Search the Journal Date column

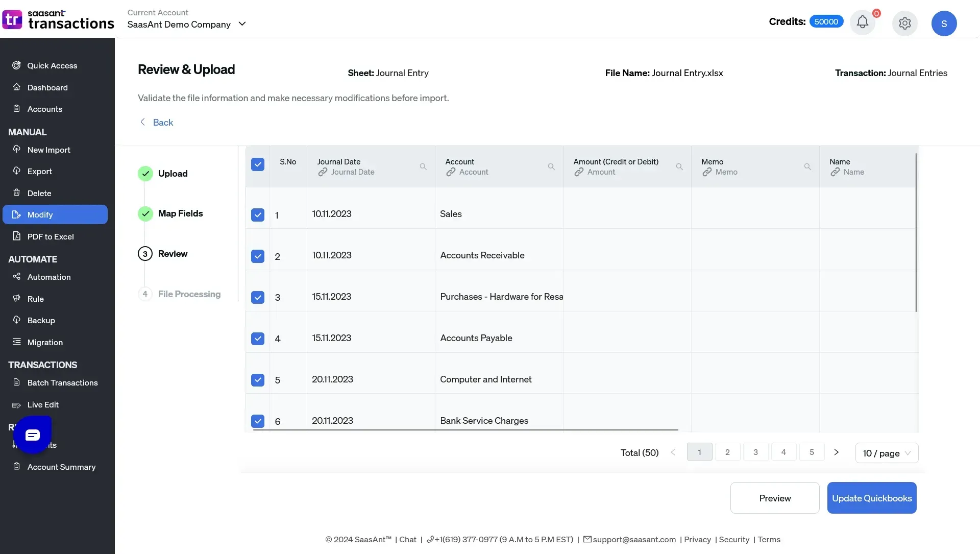(423, 166)
